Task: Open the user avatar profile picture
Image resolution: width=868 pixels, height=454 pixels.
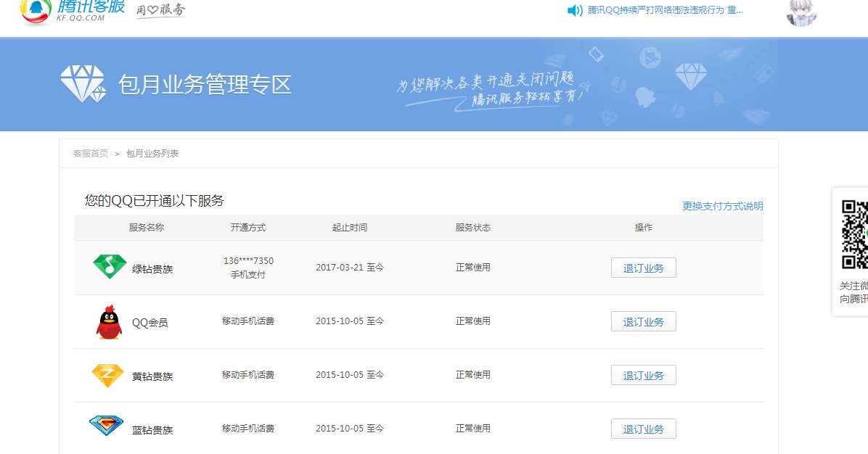Action: (801, 12)
